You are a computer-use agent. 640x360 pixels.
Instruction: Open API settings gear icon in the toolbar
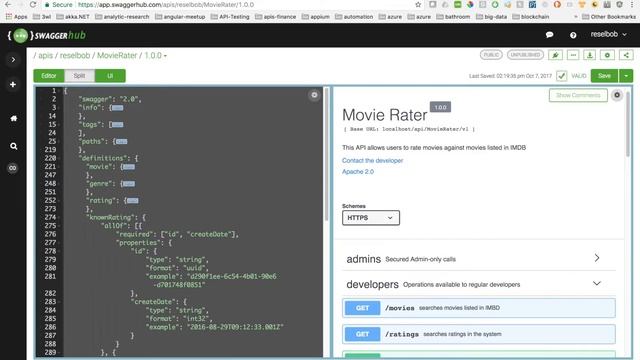607,55
